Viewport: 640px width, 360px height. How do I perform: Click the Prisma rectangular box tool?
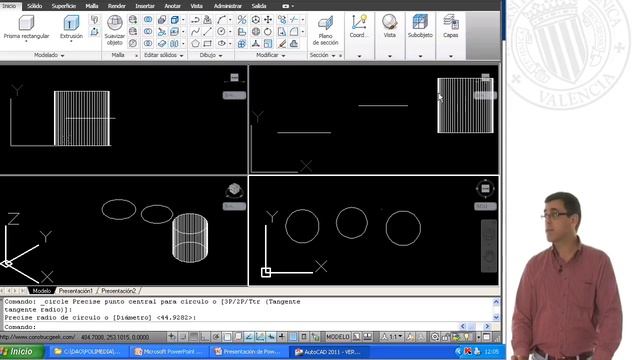(26, 23)
